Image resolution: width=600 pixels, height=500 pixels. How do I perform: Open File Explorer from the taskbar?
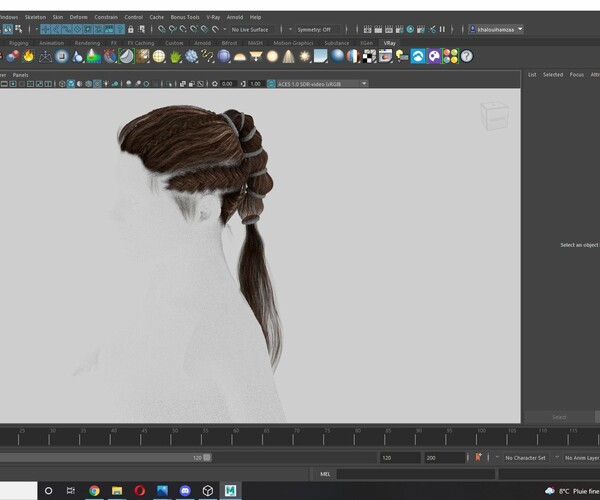[x=117, y=490]
